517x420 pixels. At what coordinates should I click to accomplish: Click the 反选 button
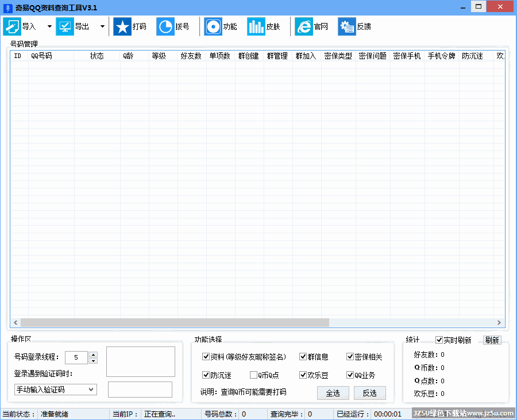pos(369,393)
